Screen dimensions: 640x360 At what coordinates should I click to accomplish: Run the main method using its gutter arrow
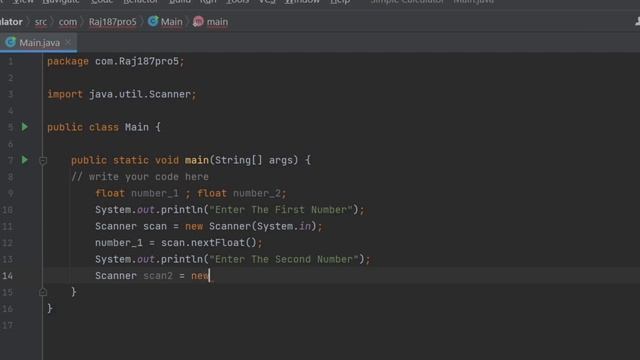click(x=25, y=160)
